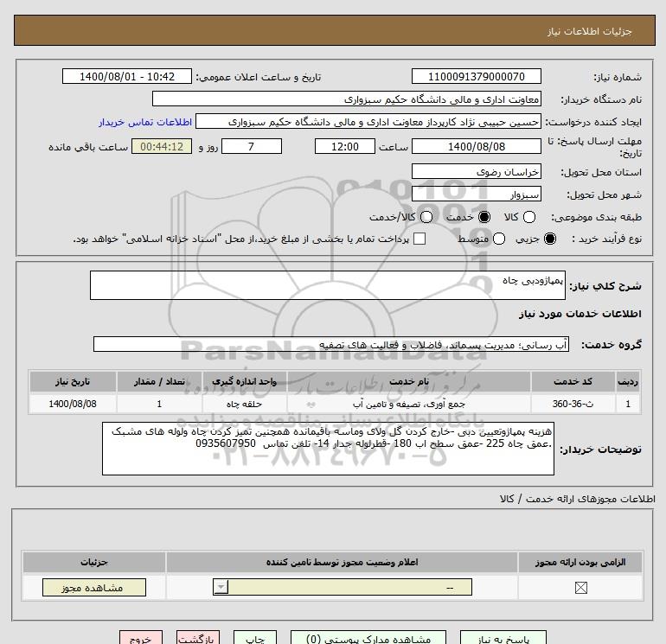Toggle the الزامی بودن ارائه مجوز checkbox
Screen dimensions: 666x644
[580, 588]
